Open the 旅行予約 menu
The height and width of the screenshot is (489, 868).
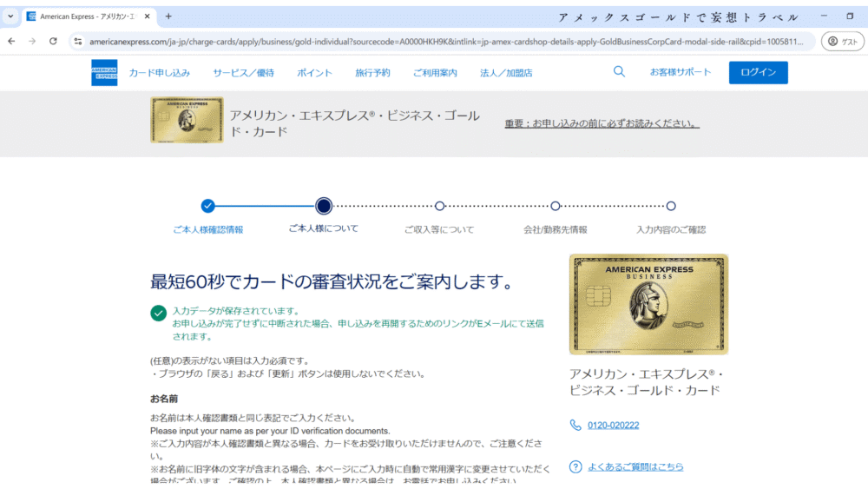(x=372, y=73)
